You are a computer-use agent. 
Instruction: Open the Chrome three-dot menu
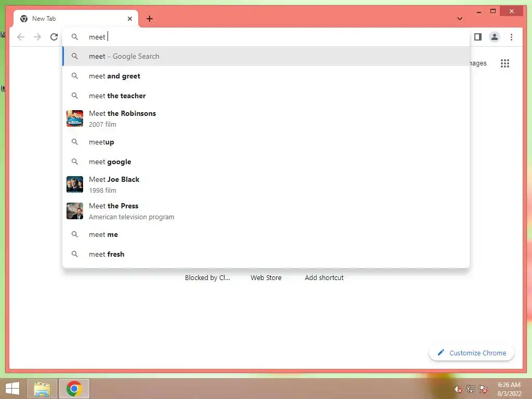511,37
